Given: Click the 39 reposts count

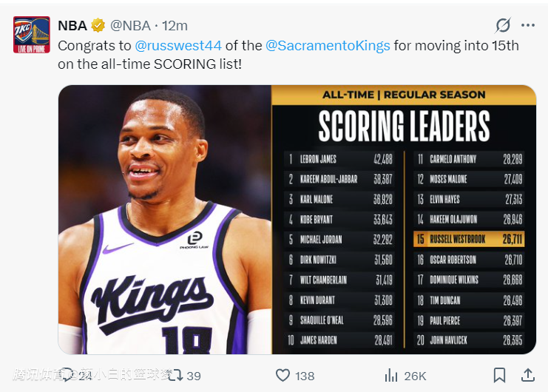Looking at the screenshot, I should (194, 376).
